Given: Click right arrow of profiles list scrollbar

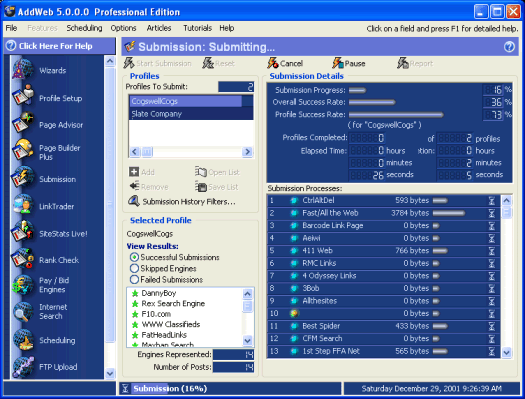Looking at the screenshot, I should click(247, 152).
